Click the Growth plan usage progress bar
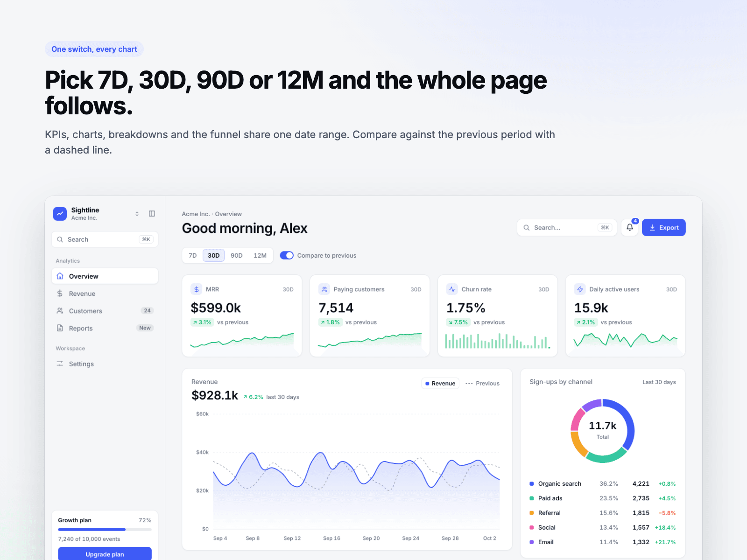 pyautogui.click(x=105, y=530)
